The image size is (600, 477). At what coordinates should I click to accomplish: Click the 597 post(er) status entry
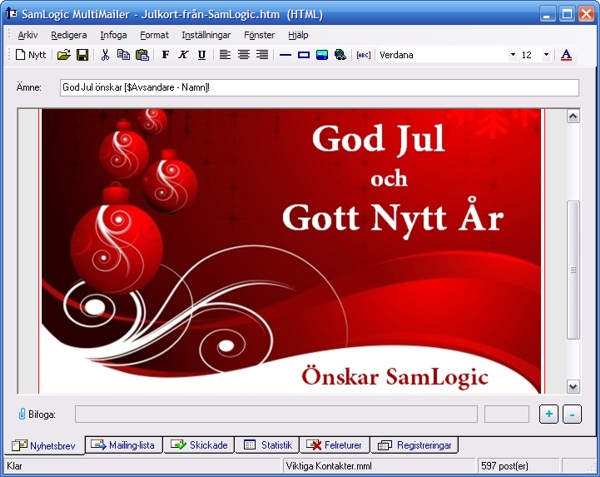tap(505, 466)
